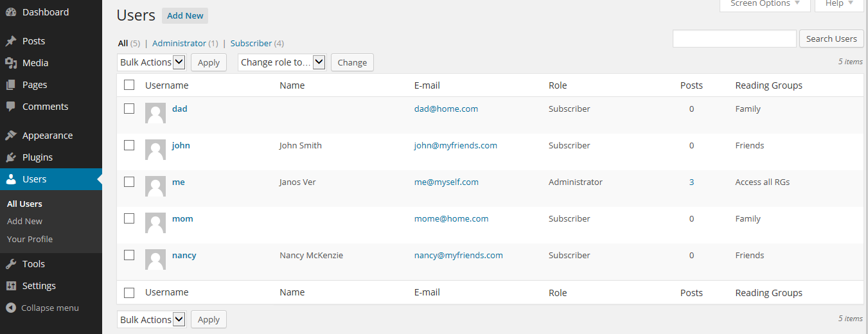Click the top Apply button
Viewport: 868px width, 334px height.
[209, 62]
